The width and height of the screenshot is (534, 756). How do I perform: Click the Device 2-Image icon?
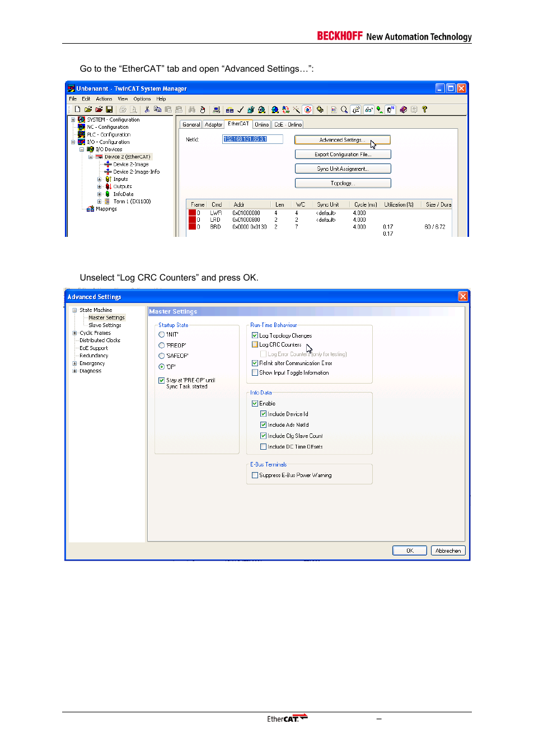108,164
